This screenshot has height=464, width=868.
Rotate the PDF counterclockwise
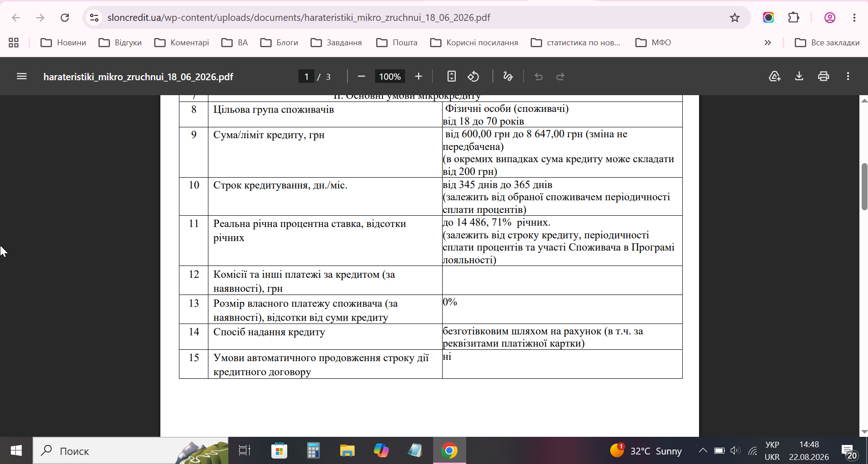pos(473,77)
